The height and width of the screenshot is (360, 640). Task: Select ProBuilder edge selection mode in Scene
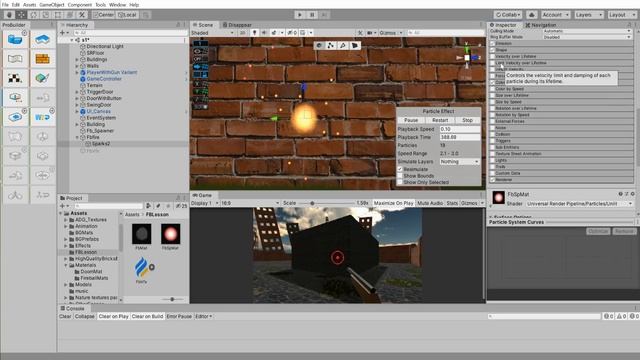(343, 45)
